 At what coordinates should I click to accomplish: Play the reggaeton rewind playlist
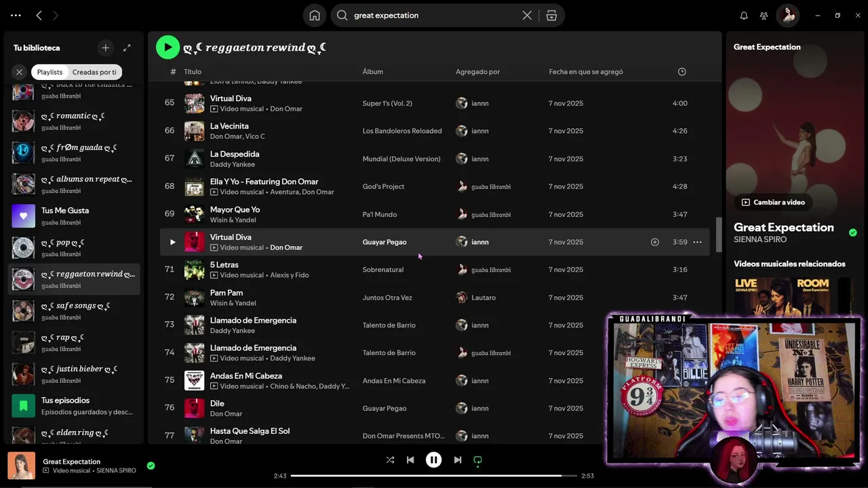click(x=167, y=47)
